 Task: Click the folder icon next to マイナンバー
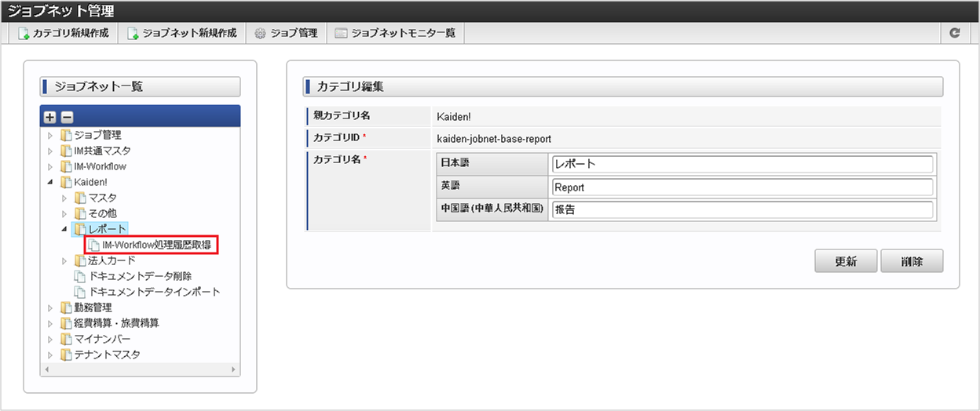point(66,339)
